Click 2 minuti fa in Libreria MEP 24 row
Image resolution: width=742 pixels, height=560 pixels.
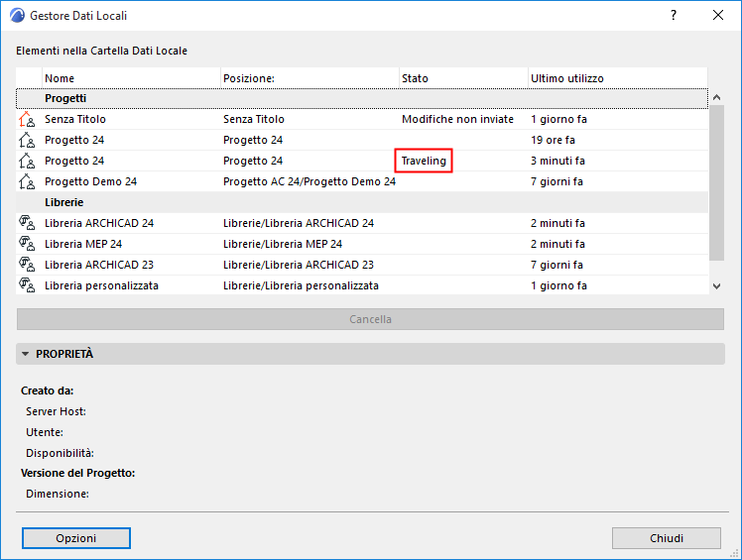pos(557,244)
